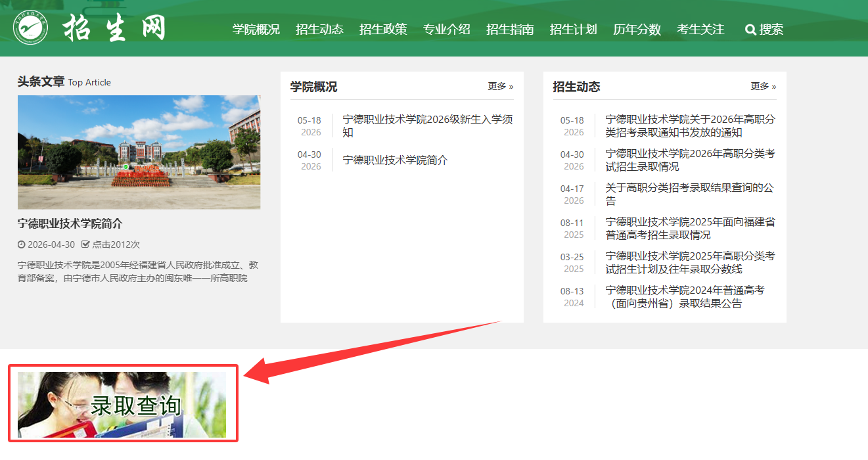Image resolution: width=868 pixels, height=460 pixels.
Task: Open the campus photo headline thumbnail
Action: tap(139, 152)
